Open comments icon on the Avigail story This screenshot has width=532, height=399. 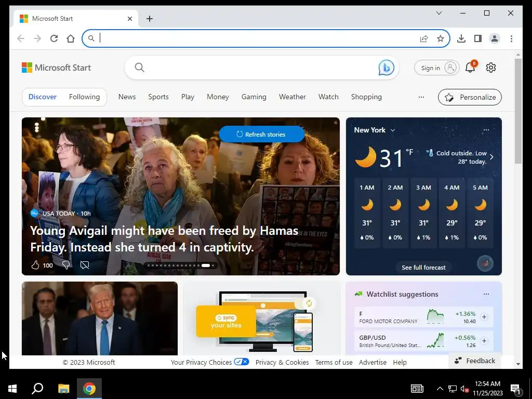(85, 265)
